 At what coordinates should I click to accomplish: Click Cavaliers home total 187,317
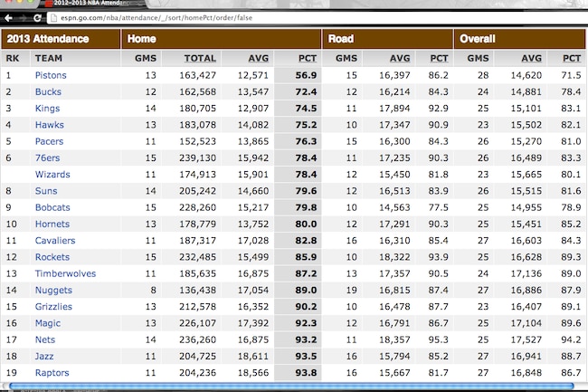(197, 240)
